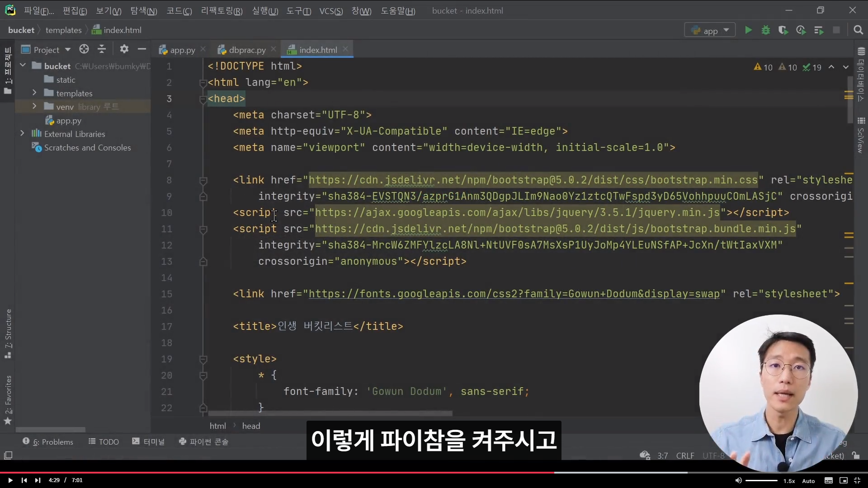Fold the head tag at line 3
868x488 pixels.
coord(203,99)
